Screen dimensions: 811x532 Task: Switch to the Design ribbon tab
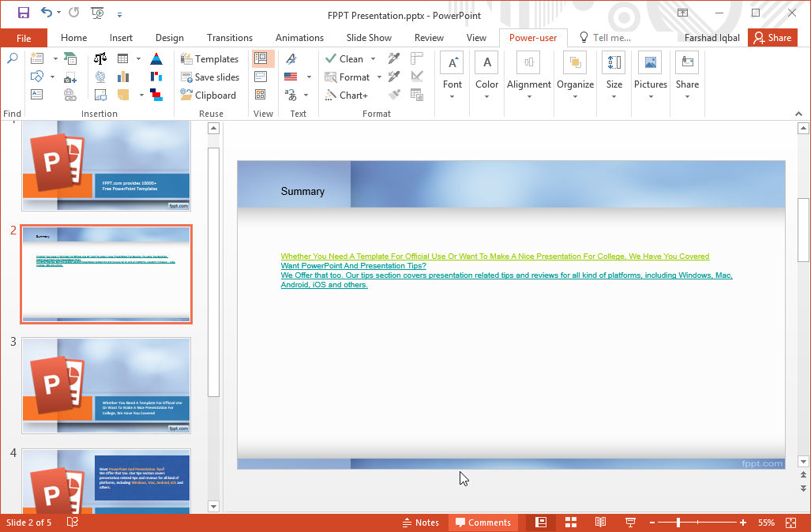[169, 37]
